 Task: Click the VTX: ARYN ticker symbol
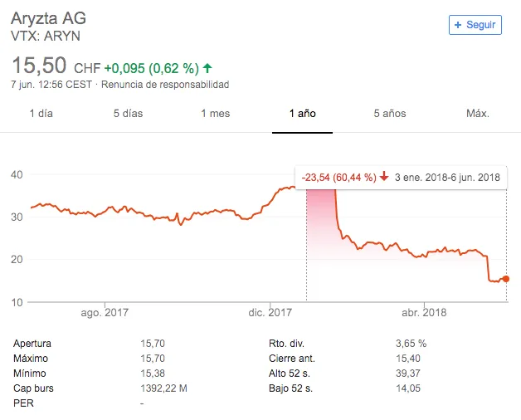point(46,36)
